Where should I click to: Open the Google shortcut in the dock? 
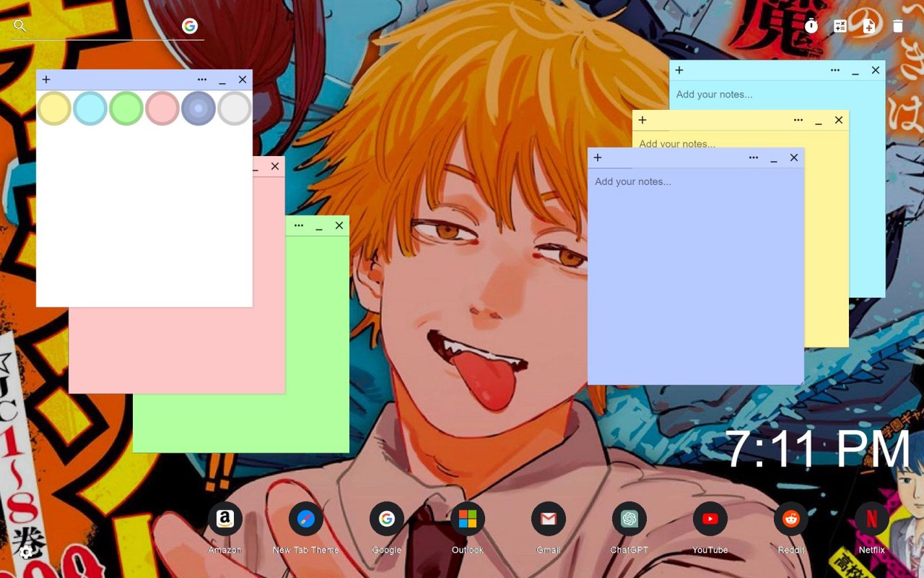click(387, 519)
